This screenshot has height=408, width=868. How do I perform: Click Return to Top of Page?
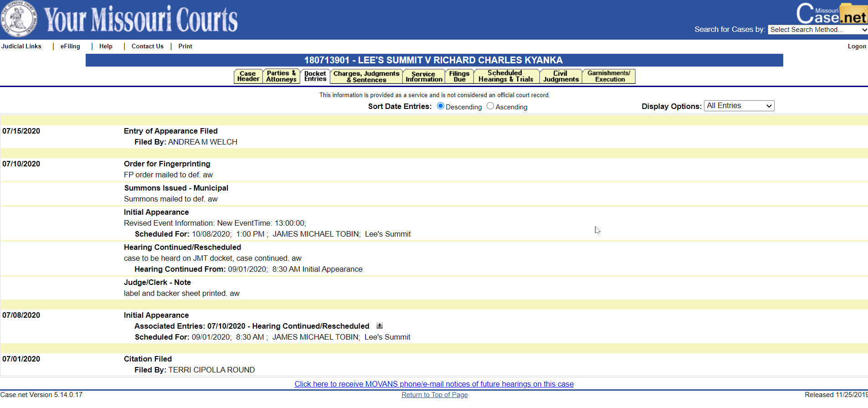(x=435, y=395)
